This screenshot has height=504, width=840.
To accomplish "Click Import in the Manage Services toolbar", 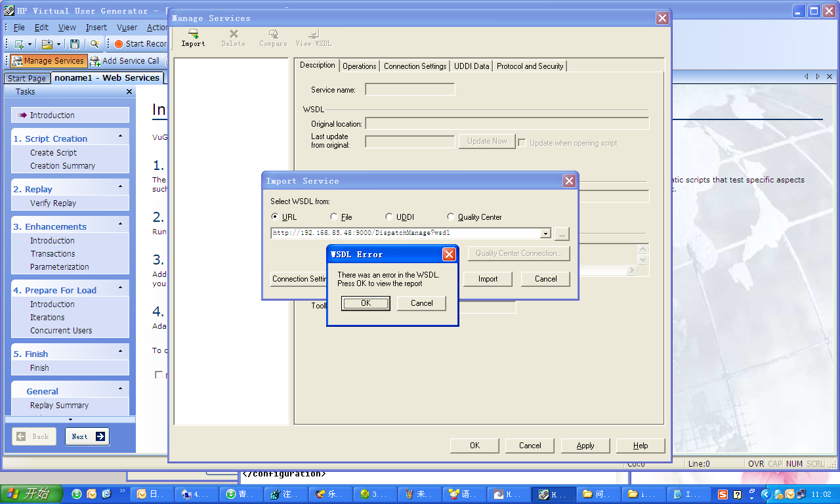I will (193, 38).
